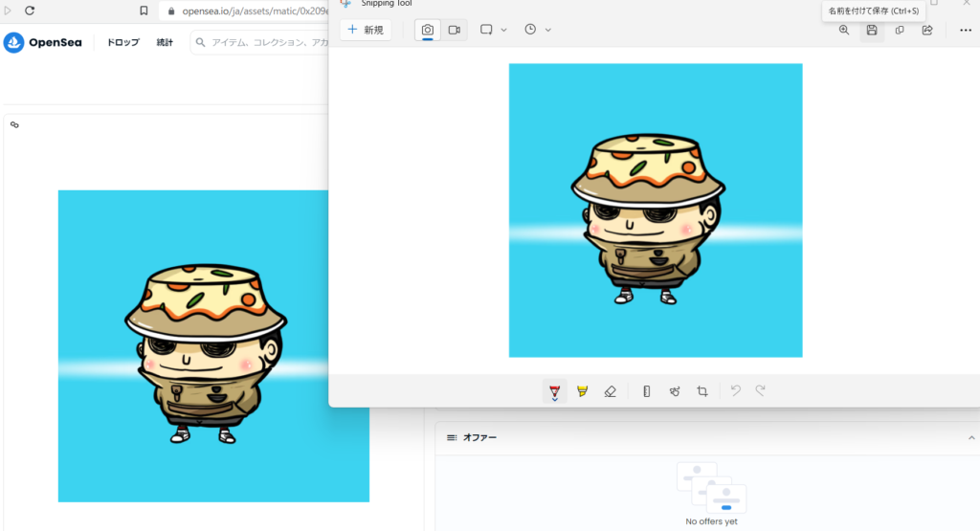The width and height of the screenshot is (980, 531).
Task: Click the Polygon chain link icon above NFT
Action: [x=14, y=125]
